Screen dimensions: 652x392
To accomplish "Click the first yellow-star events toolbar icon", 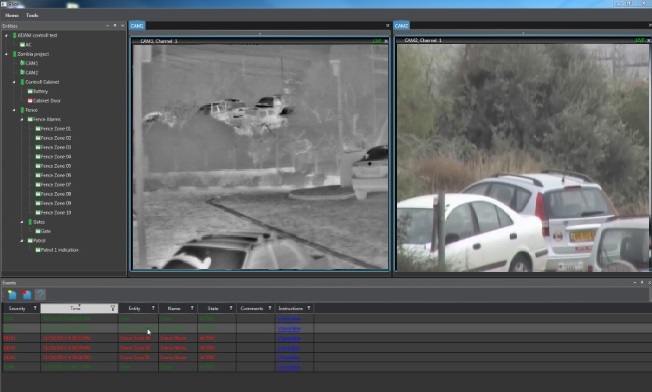I will [12, 295].
